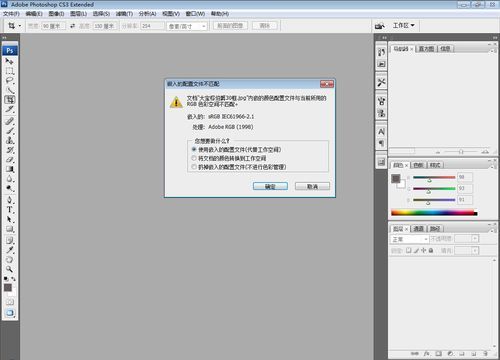This screenshot has width=500, height=360.
Task: Switch to the 信息 Info tab
Action: [x=445, y=49]
